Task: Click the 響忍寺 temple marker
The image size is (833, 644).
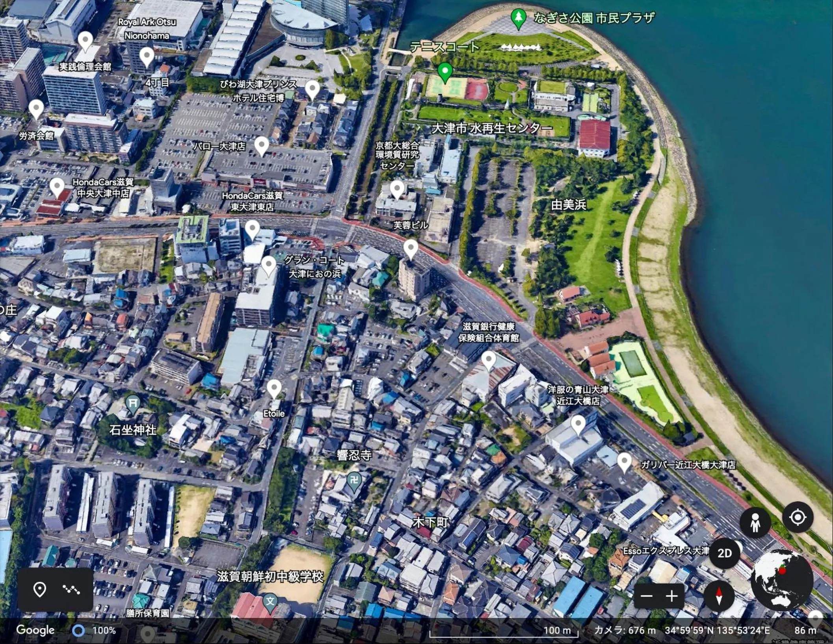Action: [x=354, y=481]
